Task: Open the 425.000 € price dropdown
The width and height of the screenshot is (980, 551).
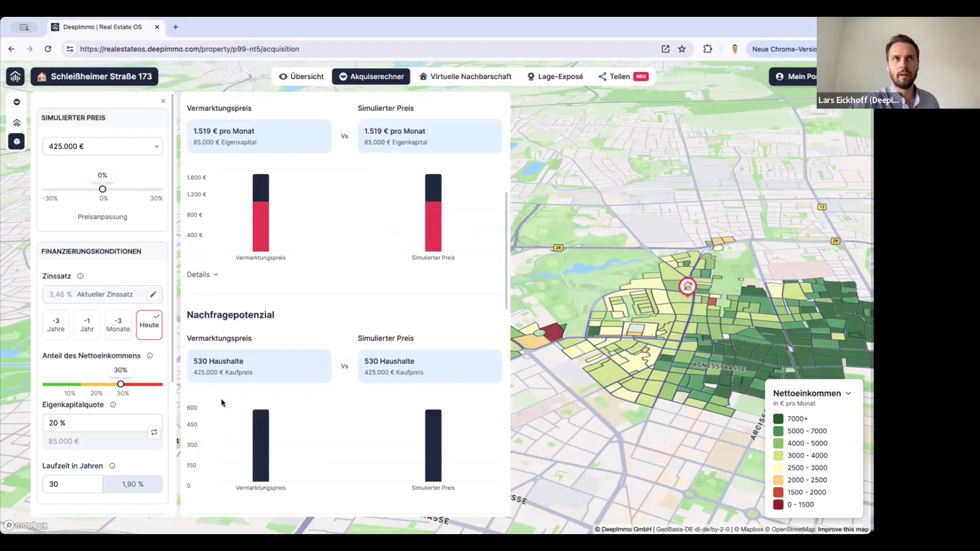Action: 103,146
